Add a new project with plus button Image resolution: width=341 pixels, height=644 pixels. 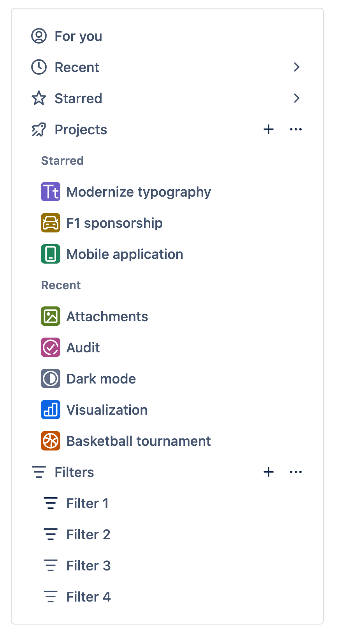point(269,129)
